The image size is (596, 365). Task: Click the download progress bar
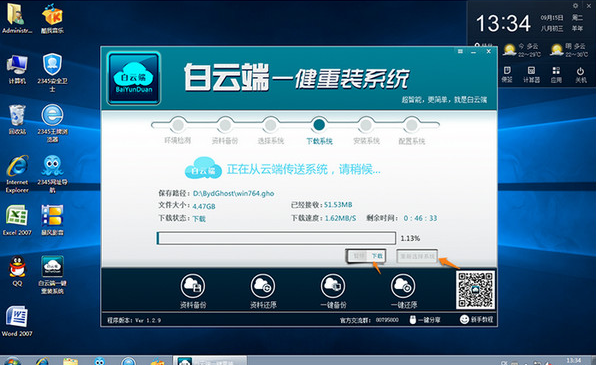click(x=276, y=238)
